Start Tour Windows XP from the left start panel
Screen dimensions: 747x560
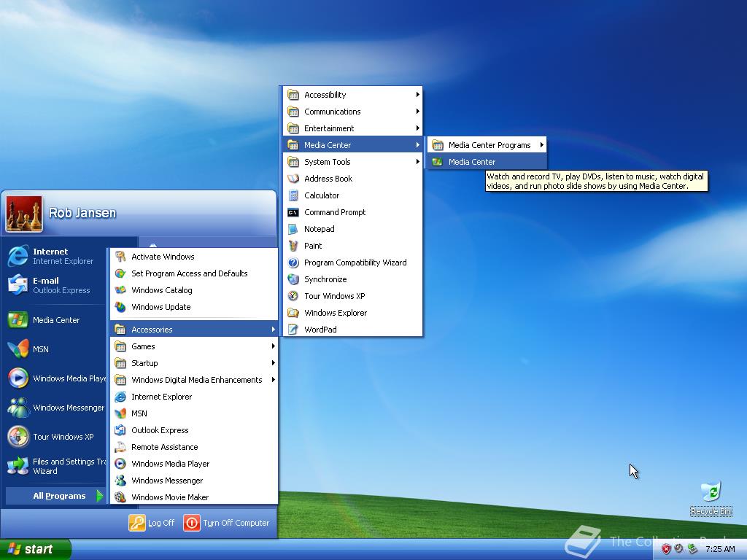pyautogui.click(x=56, y=437)
